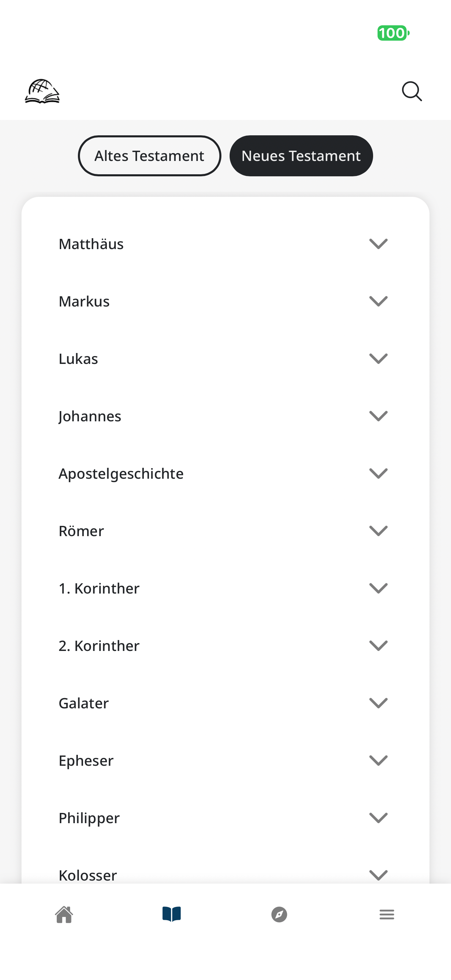The height and width of the screenshot is (980, 451).
Task: Expand the Markus chapter list
Action: (x=225, y=301)
